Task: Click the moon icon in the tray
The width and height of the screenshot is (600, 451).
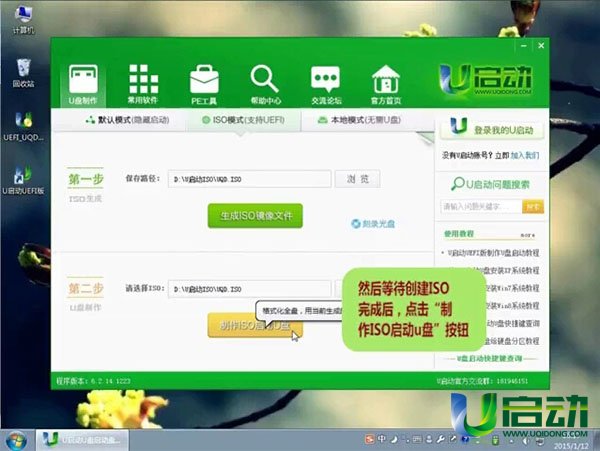Action: tap(394, 439)
